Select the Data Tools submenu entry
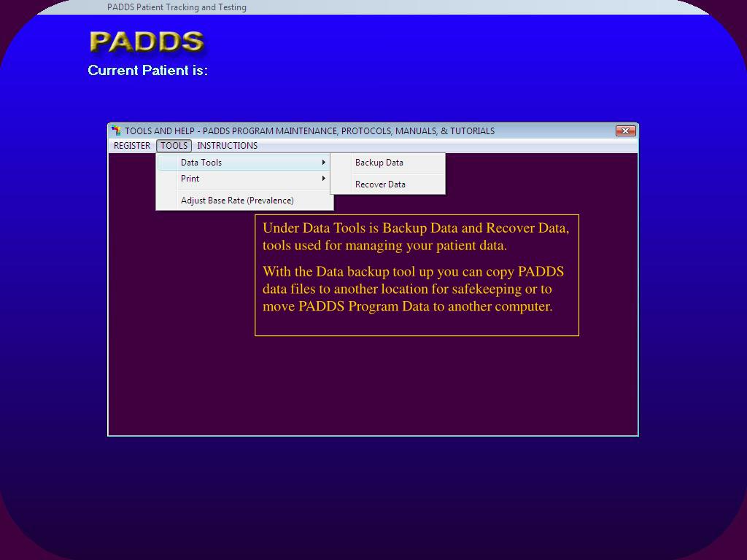Viewport: 747px width, 560px height. pos(244,163)
